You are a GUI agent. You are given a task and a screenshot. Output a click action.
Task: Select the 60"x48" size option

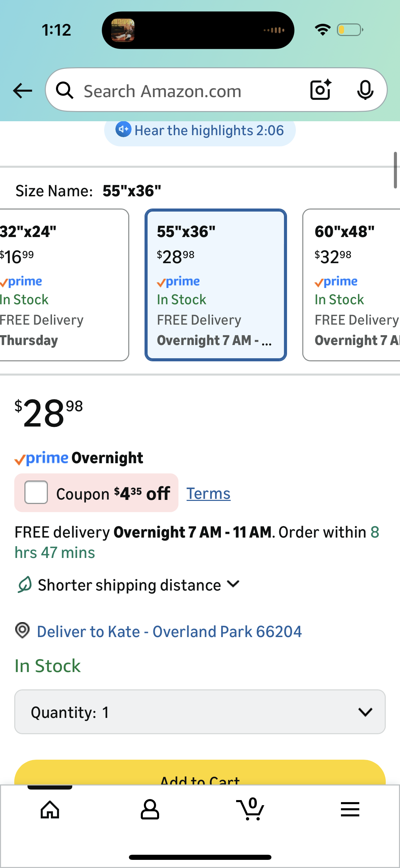(351, 285)
